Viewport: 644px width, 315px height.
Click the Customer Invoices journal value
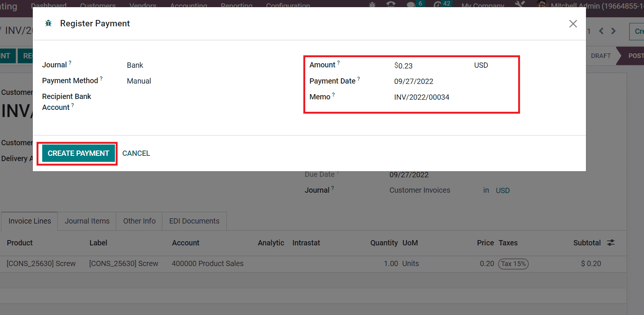coord(420,190)
